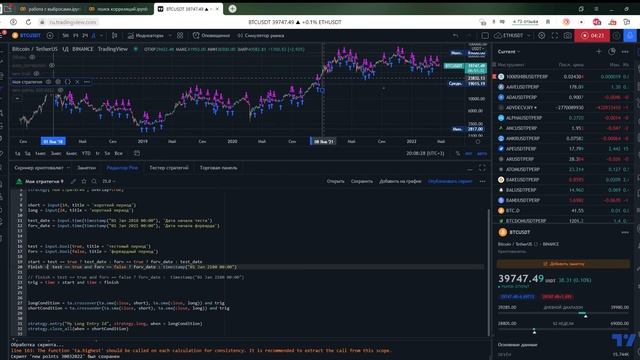
Task: Toggle visibility eye of third indicator legend
Action: (x=36, y=73)
